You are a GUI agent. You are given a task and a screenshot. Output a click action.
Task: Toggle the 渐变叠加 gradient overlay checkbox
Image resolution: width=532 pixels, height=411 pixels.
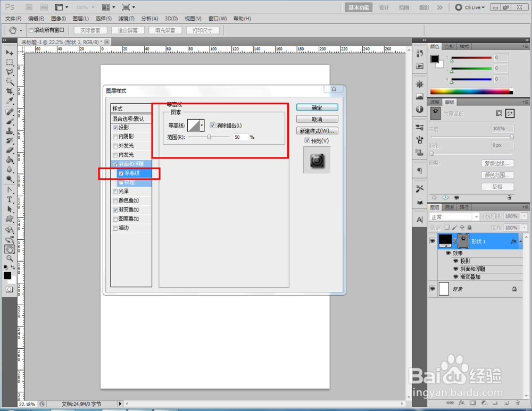(115, 210)
